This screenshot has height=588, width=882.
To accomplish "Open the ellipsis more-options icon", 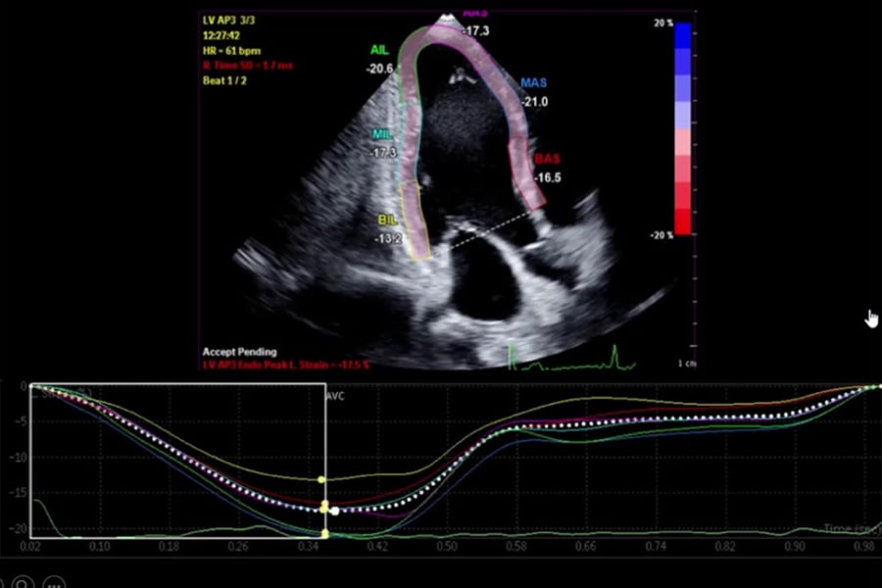I will point(54,584).
